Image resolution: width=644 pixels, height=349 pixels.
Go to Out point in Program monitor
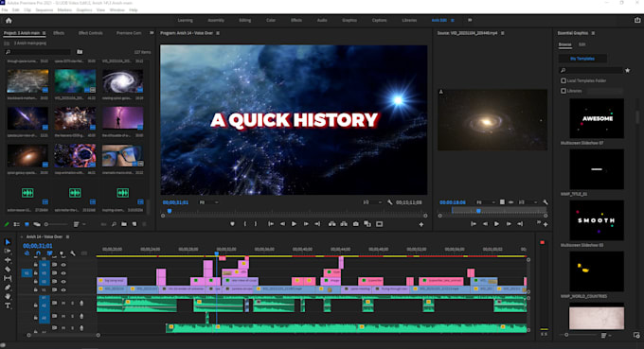click(x=317, y=224)
